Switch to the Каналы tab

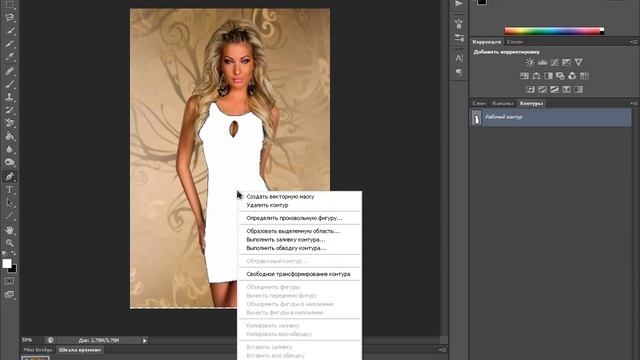(x=502, y=103)
